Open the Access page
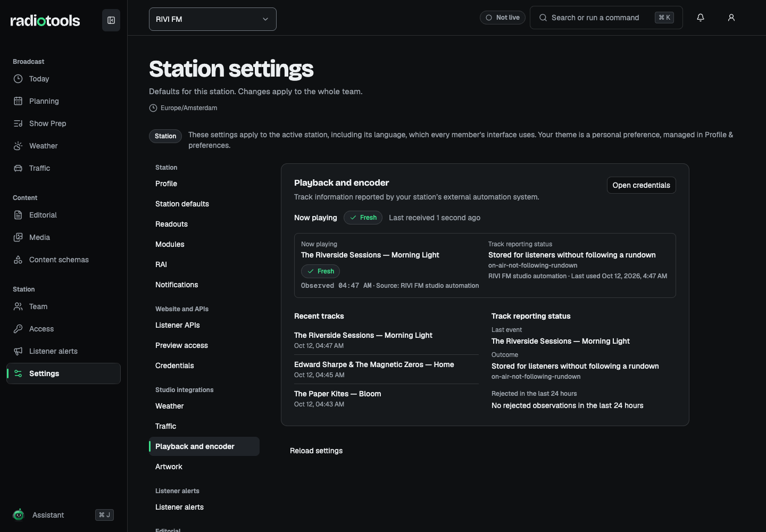The width and height of the screenshot is (766, 532). (x=64, y=329)
